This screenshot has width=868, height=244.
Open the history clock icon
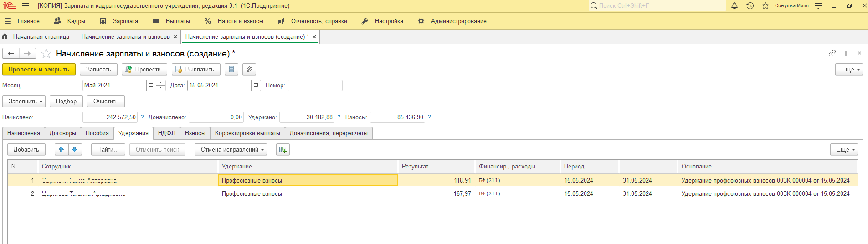(750, 6)
